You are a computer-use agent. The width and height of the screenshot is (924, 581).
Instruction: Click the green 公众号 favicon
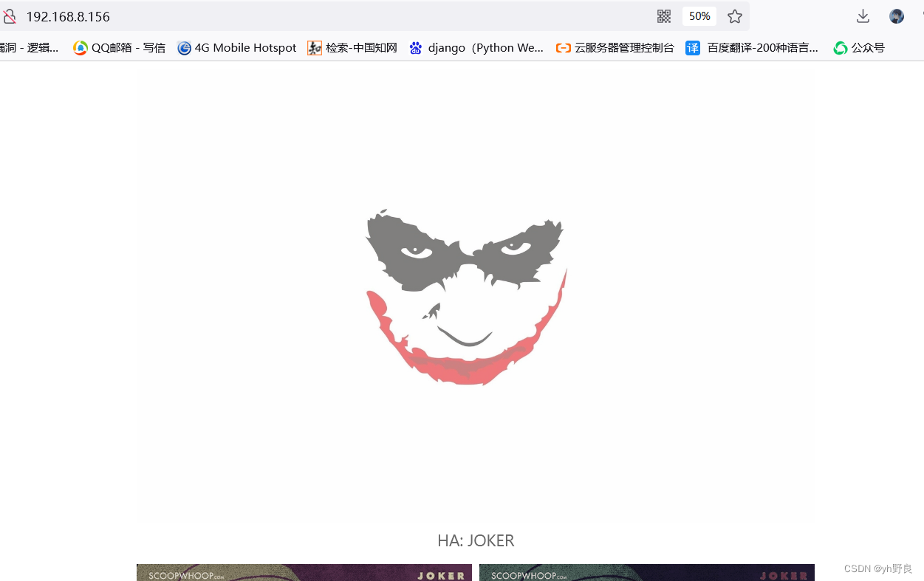(841, 48)
